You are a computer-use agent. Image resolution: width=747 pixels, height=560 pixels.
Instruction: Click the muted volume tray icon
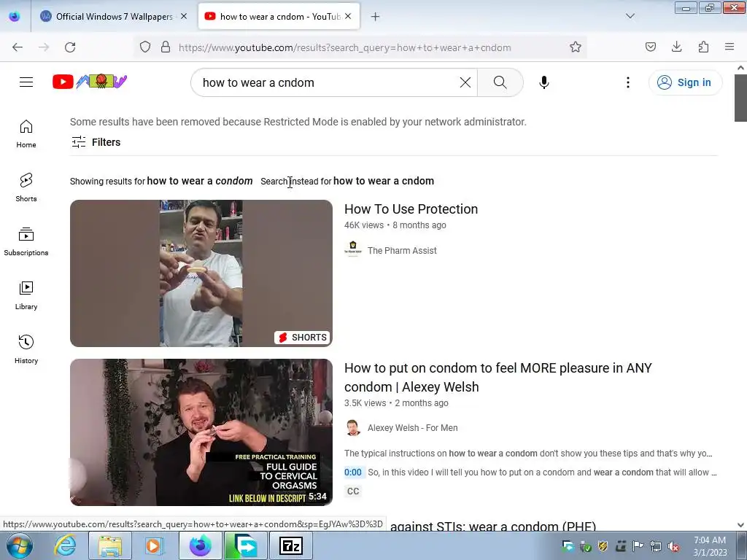point(673,547)
